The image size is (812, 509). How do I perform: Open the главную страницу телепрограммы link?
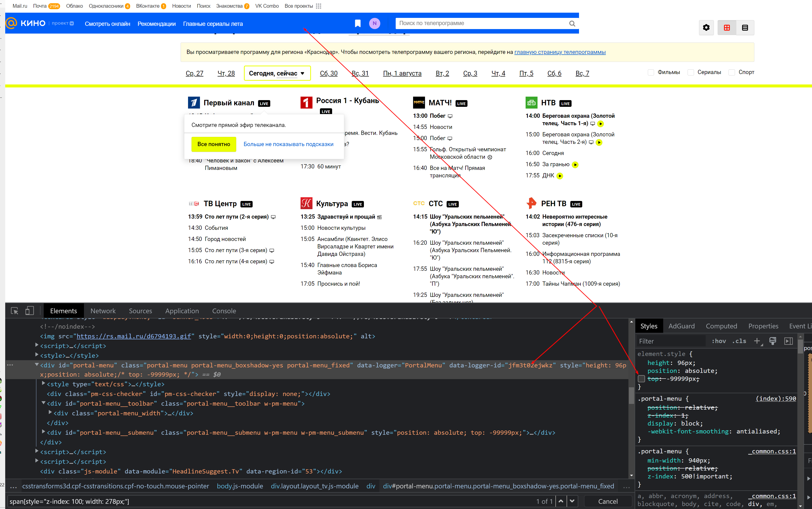click(x=560, y=52)
